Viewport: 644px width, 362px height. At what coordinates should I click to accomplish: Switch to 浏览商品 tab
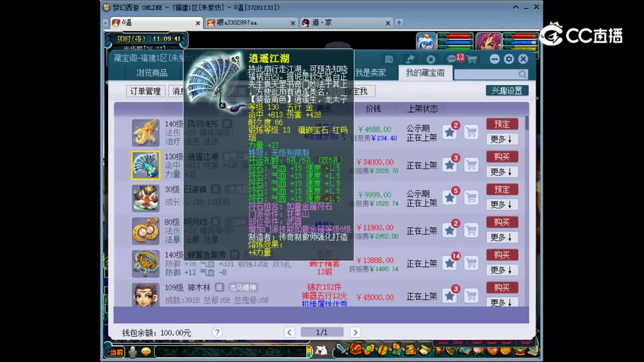(x=152, y=73)
